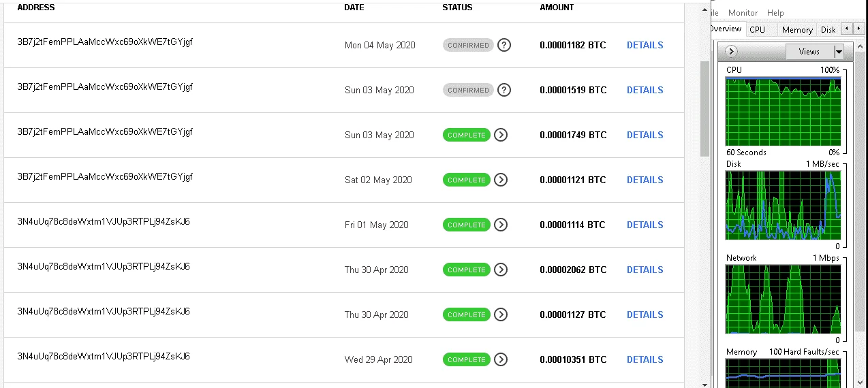Open DETAILS for Mon 04 May transaction
Image resolution: width=868 pixels, height=388 pixels.
click(645, 45)
